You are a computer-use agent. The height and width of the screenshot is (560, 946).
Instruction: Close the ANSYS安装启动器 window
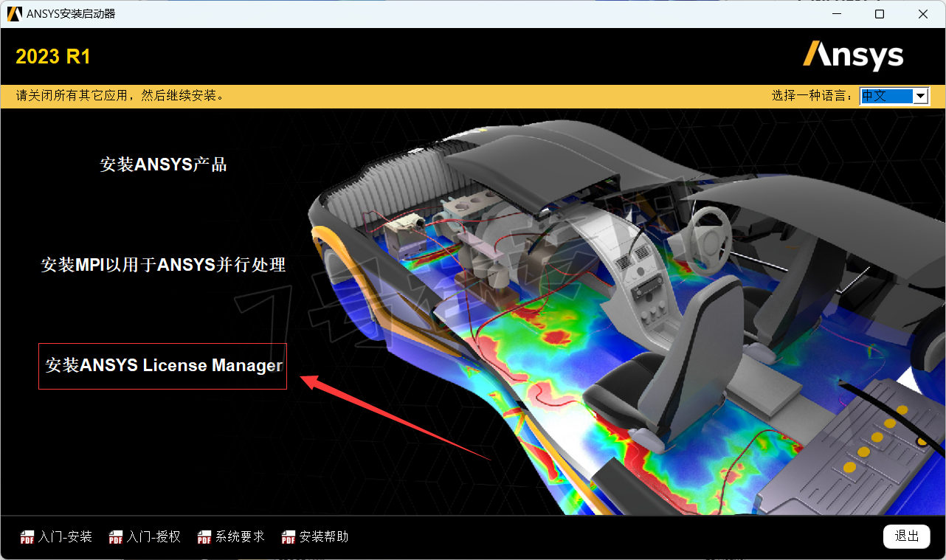922,14
